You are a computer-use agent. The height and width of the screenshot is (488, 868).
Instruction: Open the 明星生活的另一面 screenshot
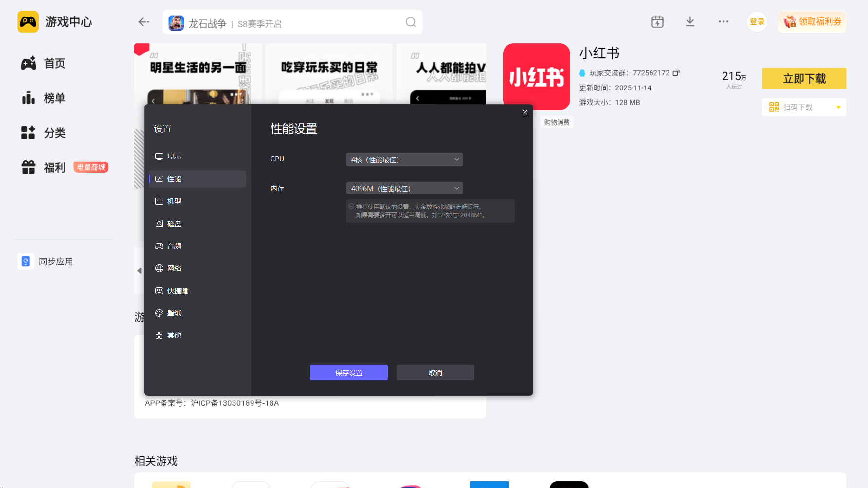tap(198, 73)
